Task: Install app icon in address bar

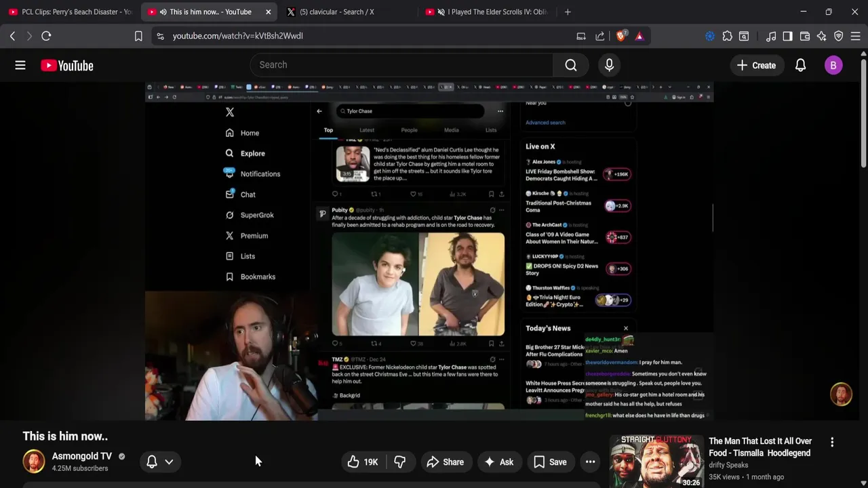Action: tap(581, 36)
